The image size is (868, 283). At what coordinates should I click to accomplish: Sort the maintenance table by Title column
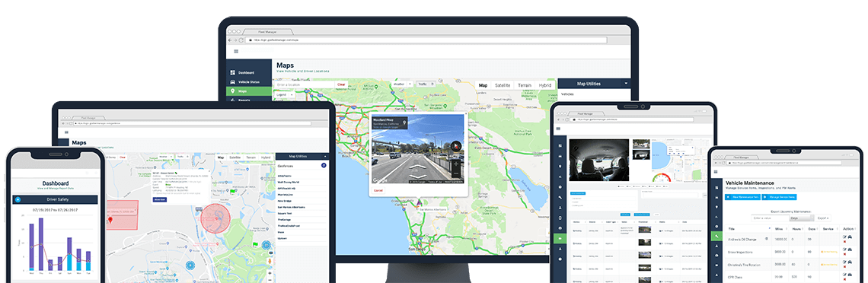point(748,229)
